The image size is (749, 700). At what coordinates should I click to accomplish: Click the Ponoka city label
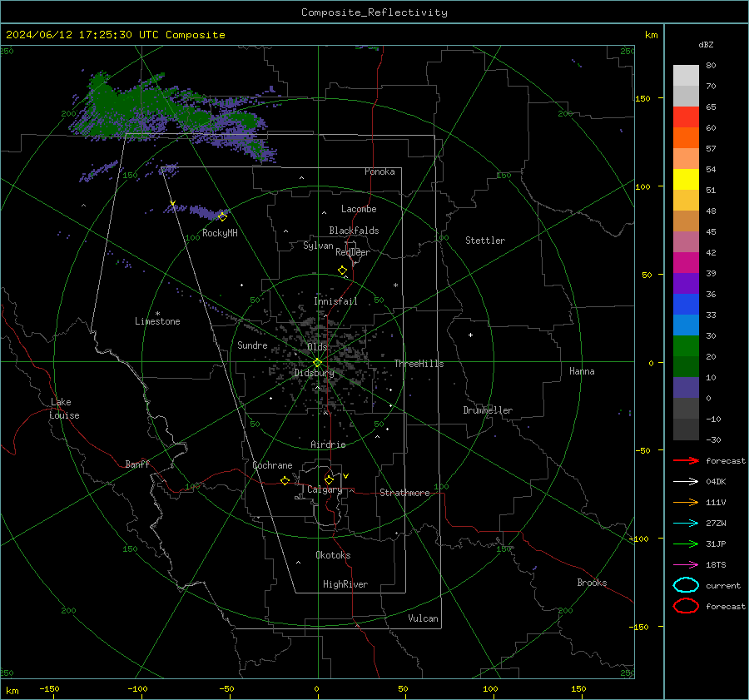[x=379, y=171]
